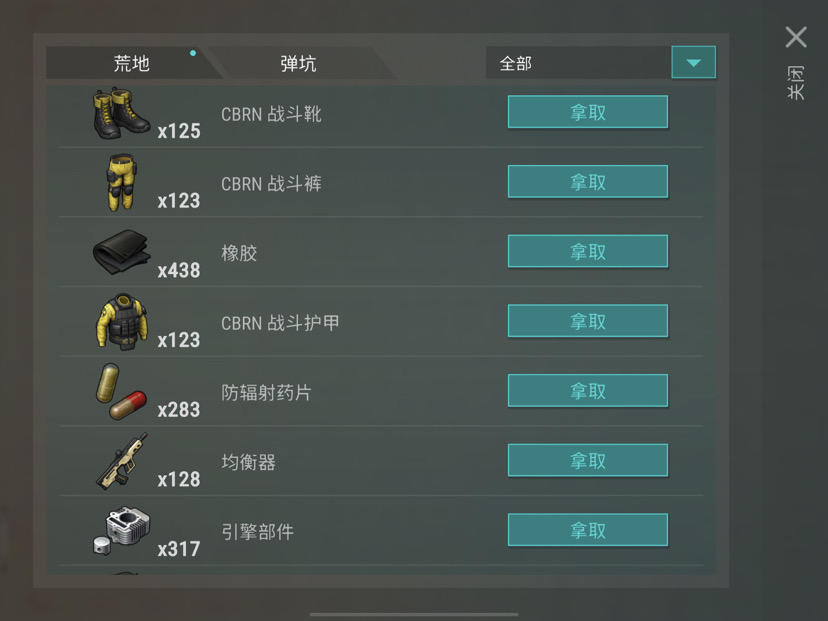Take the CBRN 战斗靴 with 拿取
The height and width of the screenshot is (621, 828).
(588, 112)
